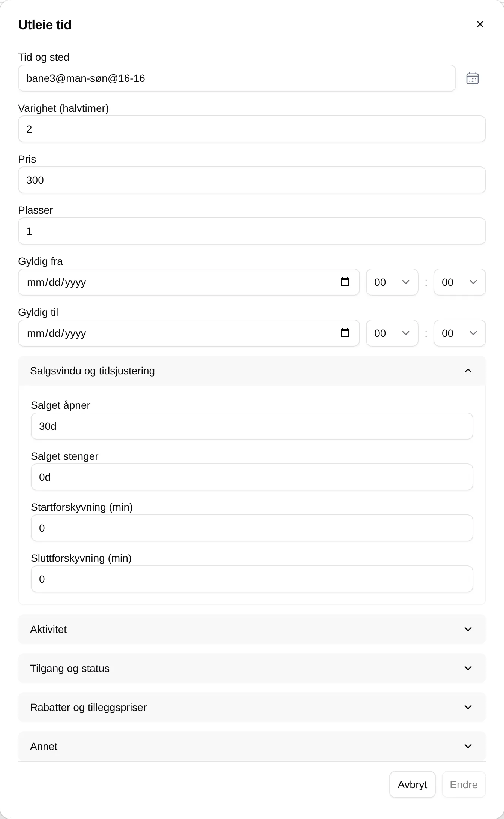Click the Endre button
Viewport: 504px width, 819px height.
[463, 784]
